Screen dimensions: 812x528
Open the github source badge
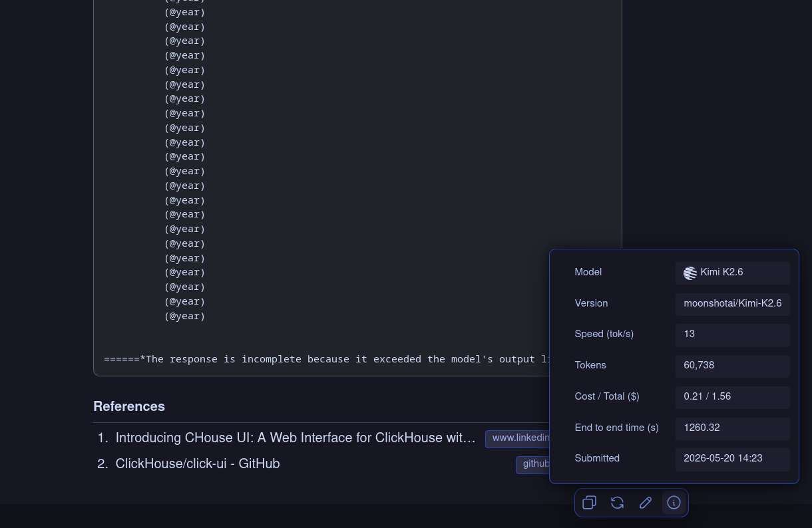[x=533, y=465]
